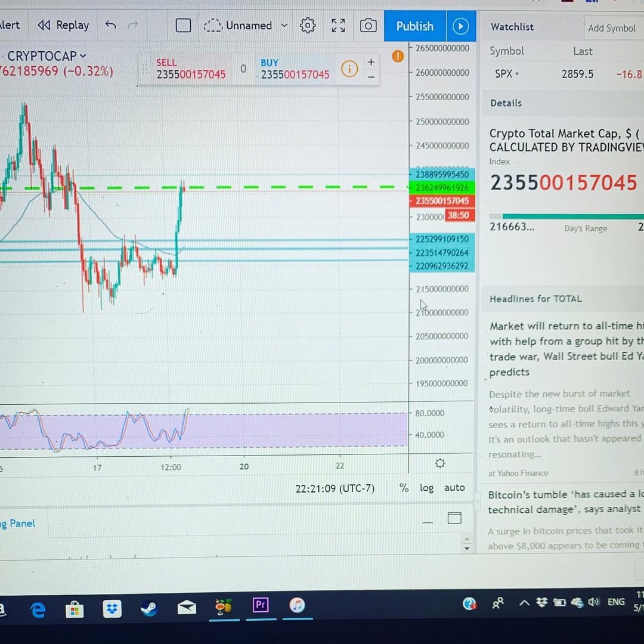Redo the last chart action
The image size is (644, 644).
pyautogui.click(x=132, y=26)
